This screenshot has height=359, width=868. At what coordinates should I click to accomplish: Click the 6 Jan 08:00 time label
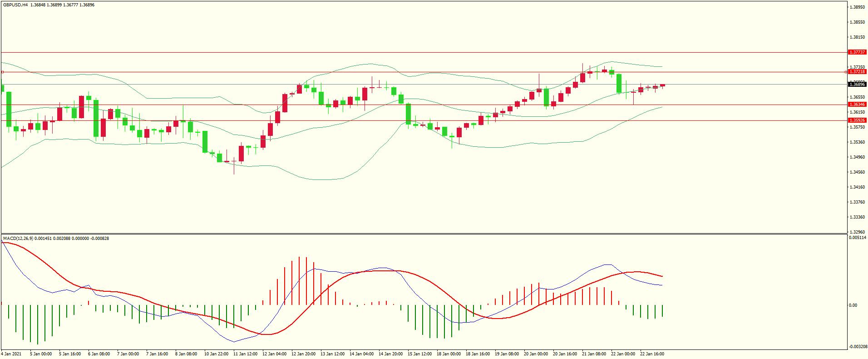pos(99,354)
